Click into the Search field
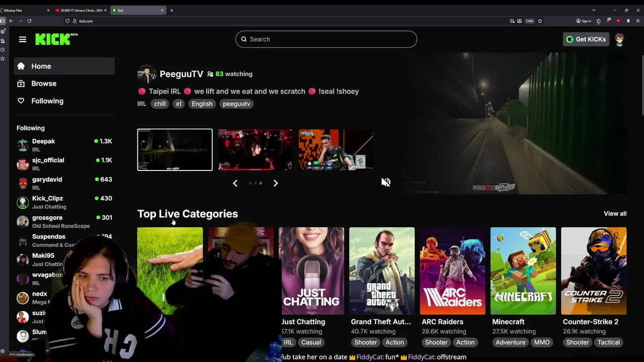 pos(326,39)
